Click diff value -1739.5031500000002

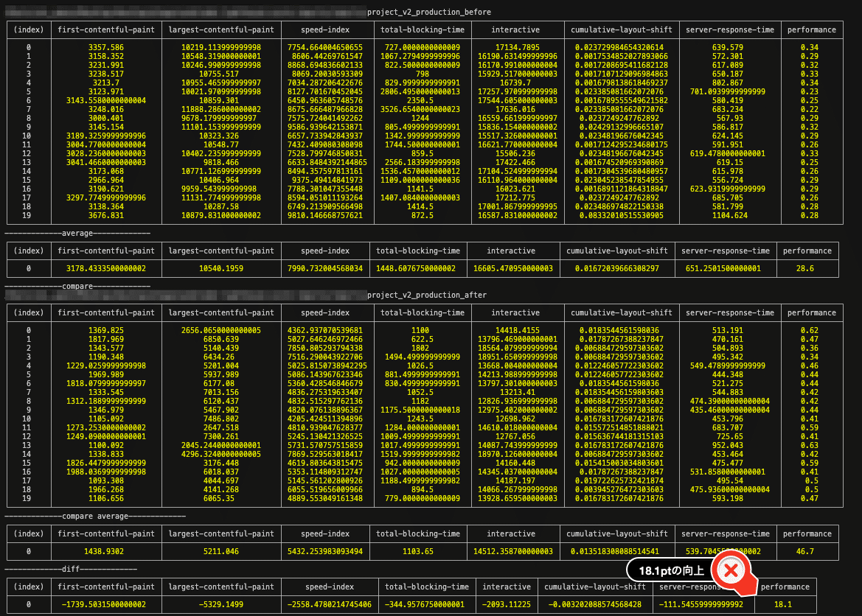104,604
